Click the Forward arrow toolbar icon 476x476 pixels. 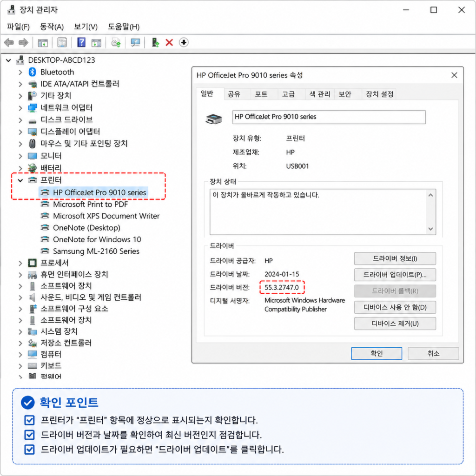pos(23,42)
